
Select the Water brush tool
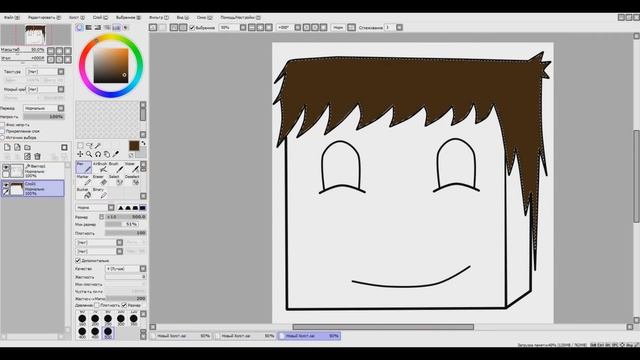point(131,167)
